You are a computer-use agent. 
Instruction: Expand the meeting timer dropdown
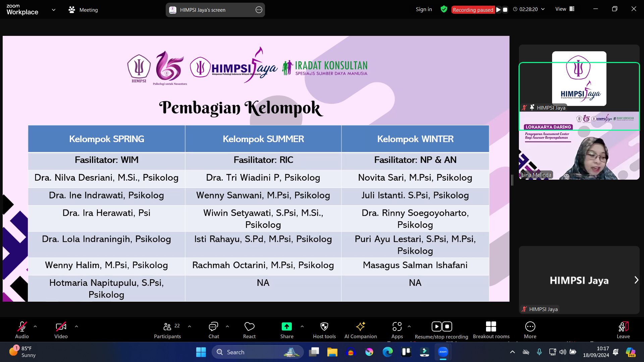[543, 9]
